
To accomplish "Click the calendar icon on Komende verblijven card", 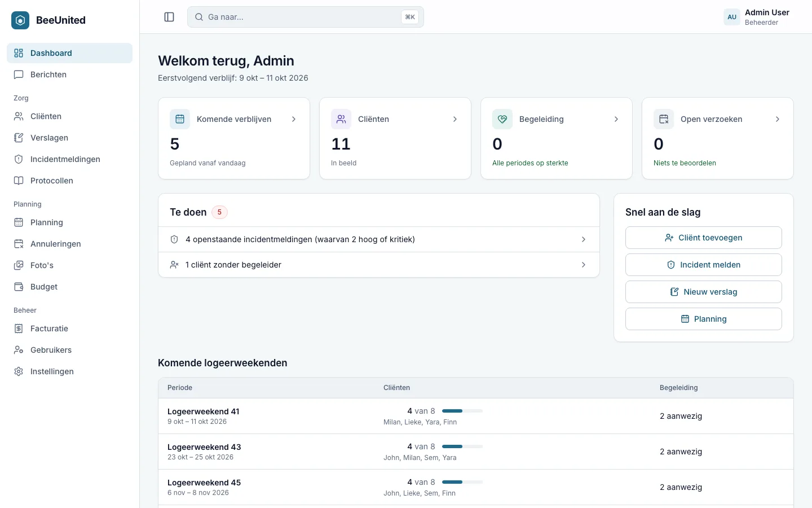I will click(180, 119).
